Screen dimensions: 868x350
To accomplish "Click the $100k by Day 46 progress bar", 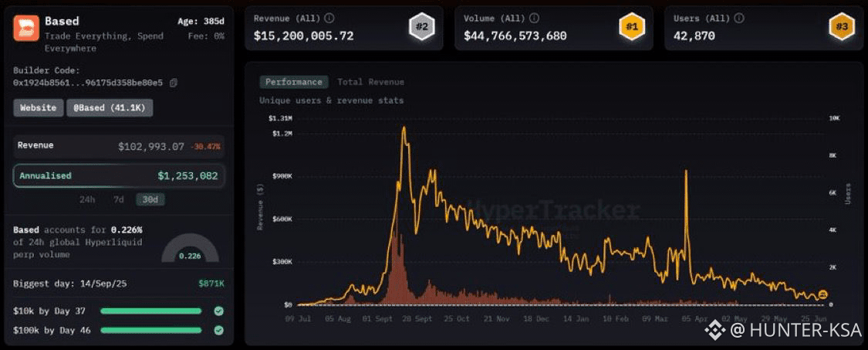I will pos(150,330).
